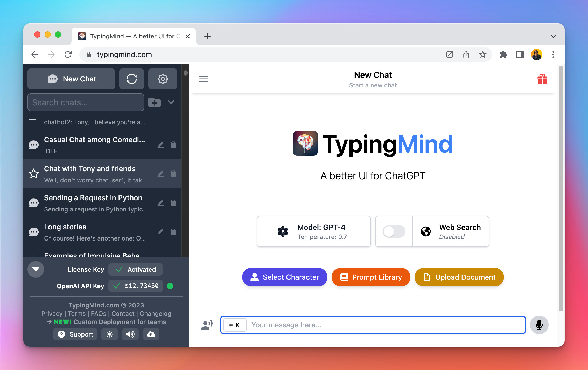Toggle text-to-speech speaker icon
Image resolution: width=588 pixels, height=370 pixels.
coord(130,334)
